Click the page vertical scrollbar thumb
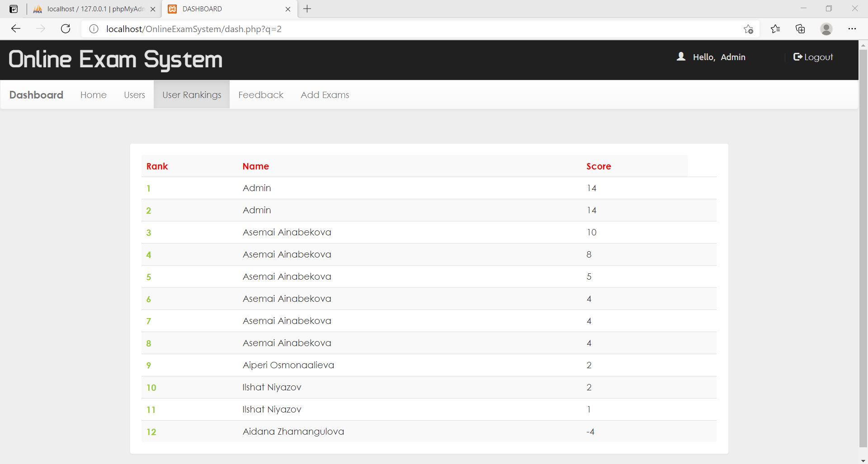The width and height of the screenshot is (868, 464). click(x=863, y=248)
